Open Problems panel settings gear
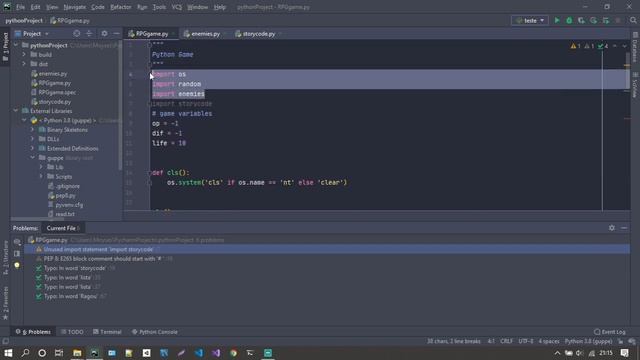The width and height of the screenshot is (640, 360). (x=611, y=228)
